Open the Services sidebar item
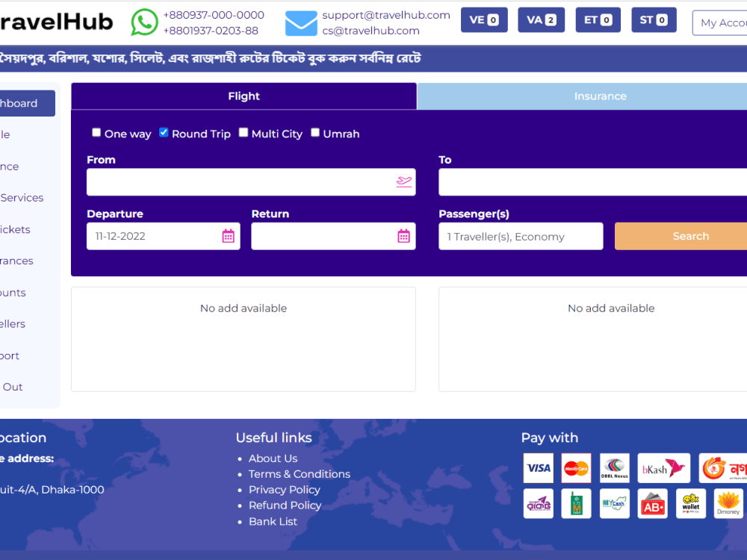The width and height of the screenshot is (747, 560). pyautogui.click(x=22, y=198)
